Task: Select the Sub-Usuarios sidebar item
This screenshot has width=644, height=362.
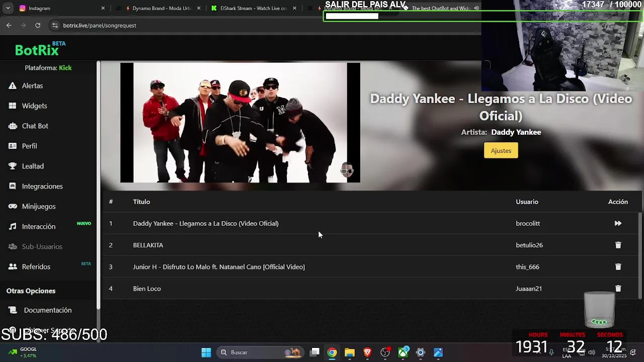Action: tap(42, 247)
